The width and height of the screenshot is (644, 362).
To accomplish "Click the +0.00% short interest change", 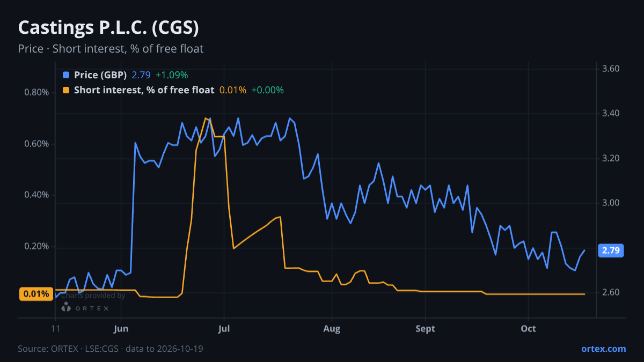I will pyautogui.click(x=267, y=90).
